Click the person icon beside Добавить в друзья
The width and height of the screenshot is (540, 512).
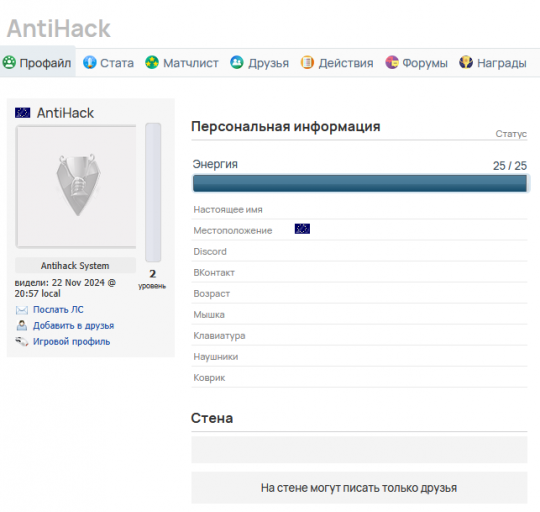click(x=22, y=326)
